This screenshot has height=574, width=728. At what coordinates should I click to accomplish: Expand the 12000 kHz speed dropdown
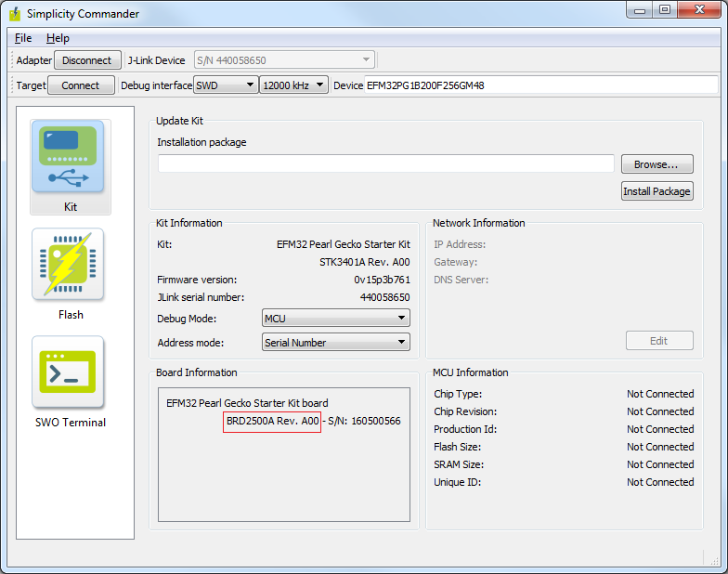[293, 85]
